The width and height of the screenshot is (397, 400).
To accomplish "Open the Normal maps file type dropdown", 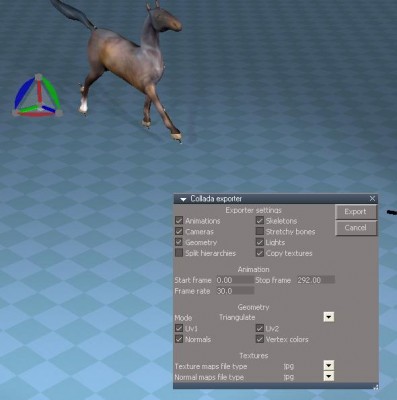I will [x=329, y=377].
